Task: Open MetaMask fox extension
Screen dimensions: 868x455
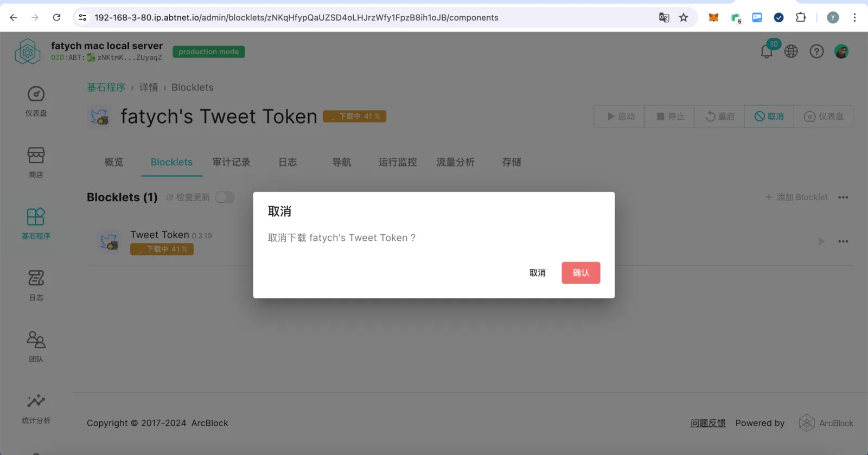Action: point(713,17)
